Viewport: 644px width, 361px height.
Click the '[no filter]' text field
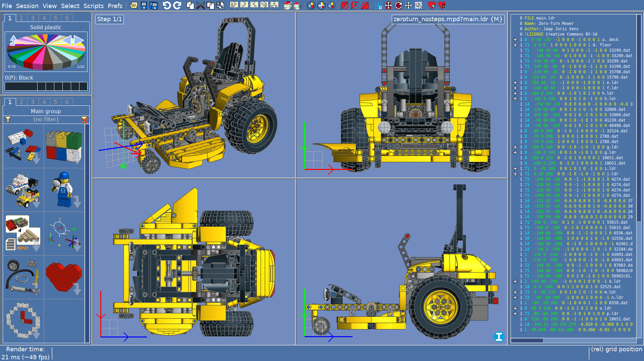46,120
